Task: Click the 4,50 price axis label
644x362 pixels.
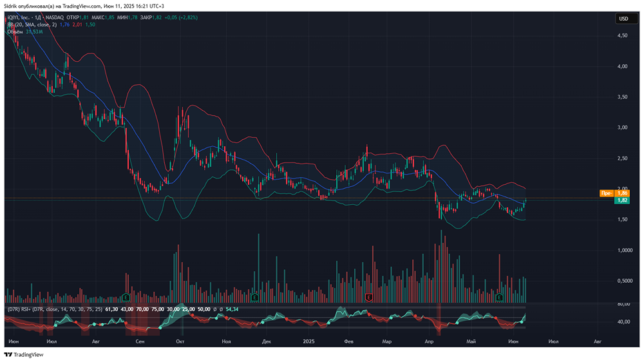Action: pyautogui.click(x=622, y=35)
